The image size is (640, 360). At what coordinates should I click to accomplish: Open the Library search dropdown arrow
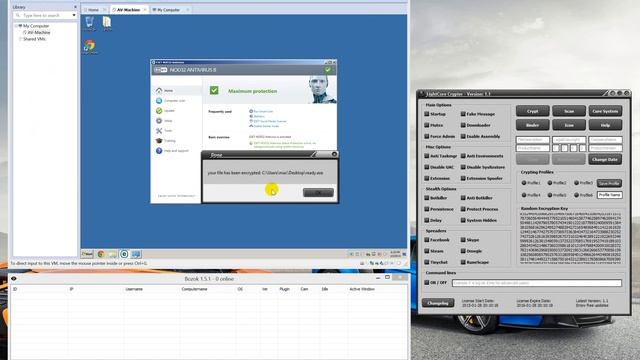click(74, 15)
